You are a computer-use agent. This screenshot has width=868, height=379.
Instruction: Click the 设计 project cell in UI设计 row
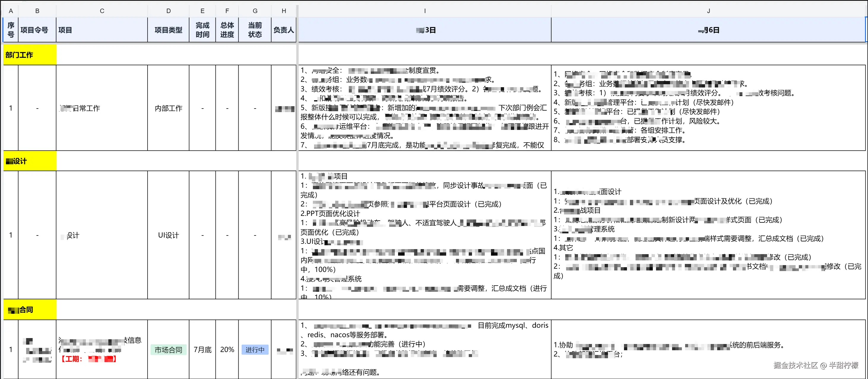[x=102, y=235]
